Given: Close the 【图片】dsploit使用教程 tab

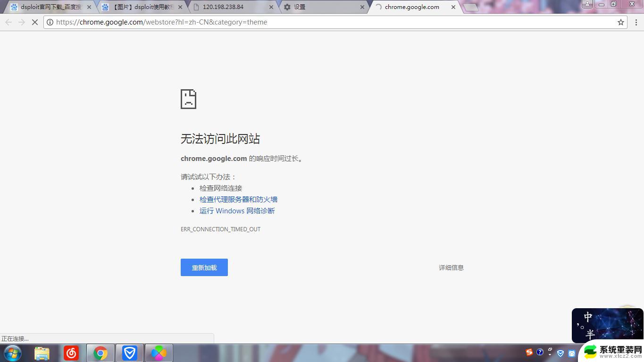Looking at the screenshot, I should point(180,7).
